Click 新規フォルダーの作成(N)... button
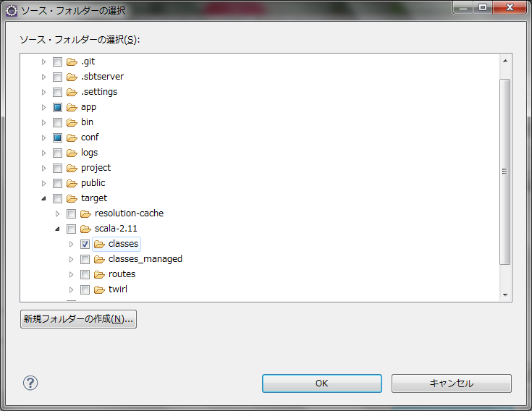The image size is (532, 411). click(x=78, y=319)
